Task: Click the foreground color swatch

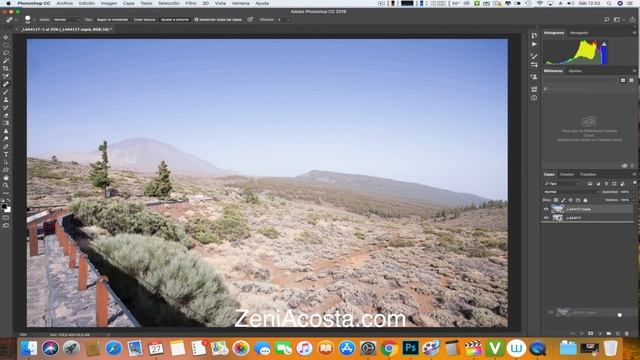Action: coord(4,207)
